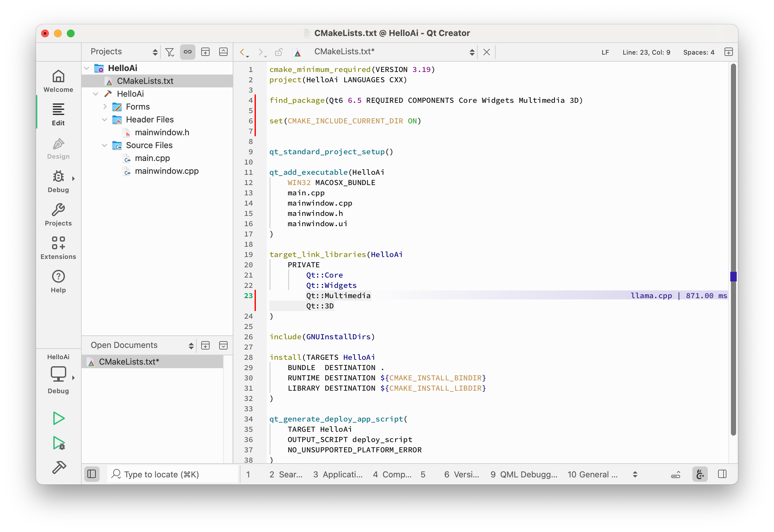Open output pane 1
This screenshot has width=774, height=532.
pos(248,474)
